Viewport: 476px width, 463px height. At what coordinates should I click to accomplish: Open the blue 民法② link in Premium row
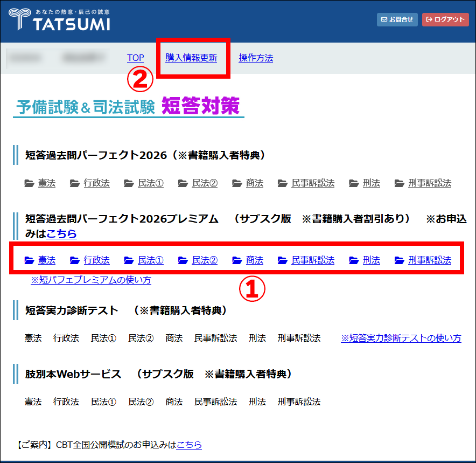(x=205, y=260)
